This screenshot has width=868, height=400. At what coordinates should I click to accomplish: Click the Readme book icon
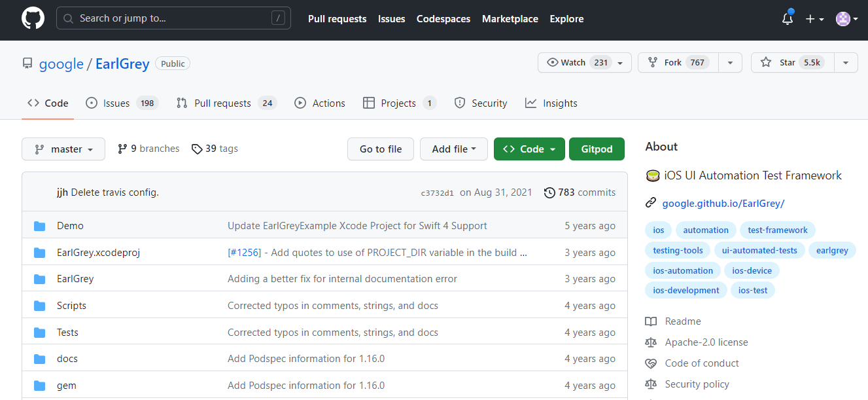pyautogui.click(x=651, y=321)
